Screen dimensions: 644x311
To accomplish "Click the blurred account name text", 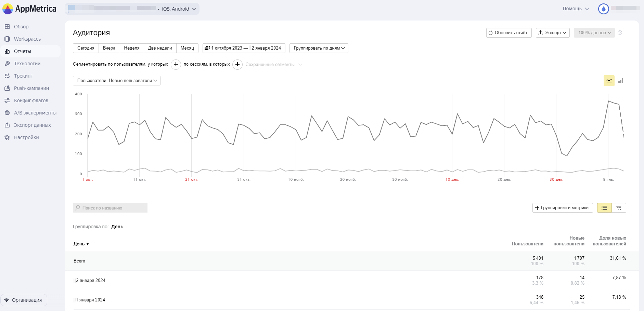I will point(626,8).
